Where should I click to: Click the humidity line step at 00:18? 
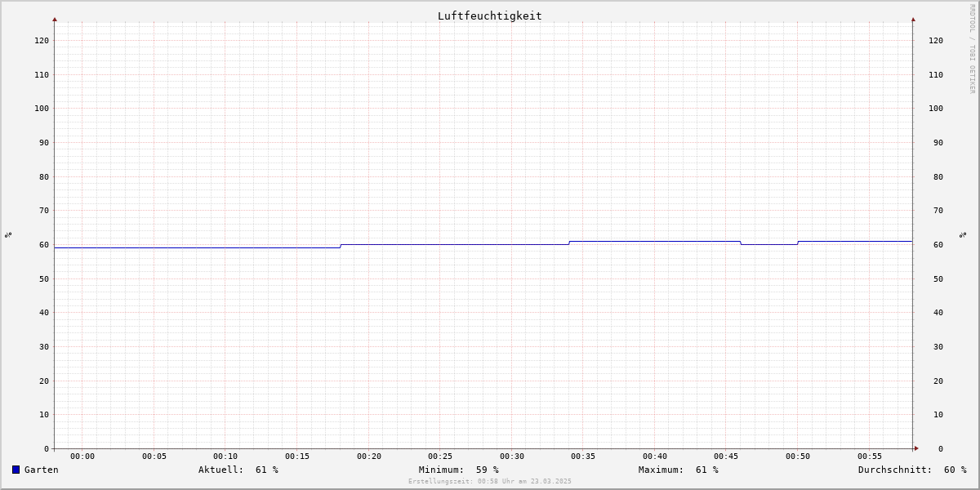coord(341,246)
